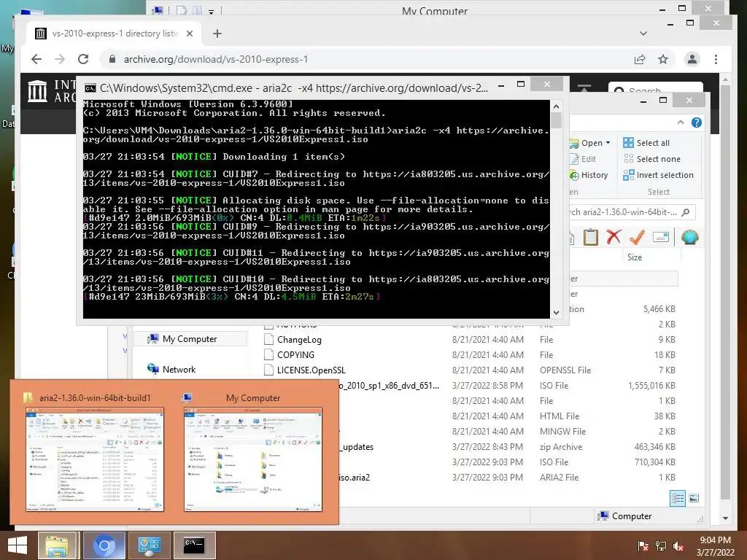Click the red X delete toolbar icon
Screen dimensions: 747x560
[x=614, y=237]
